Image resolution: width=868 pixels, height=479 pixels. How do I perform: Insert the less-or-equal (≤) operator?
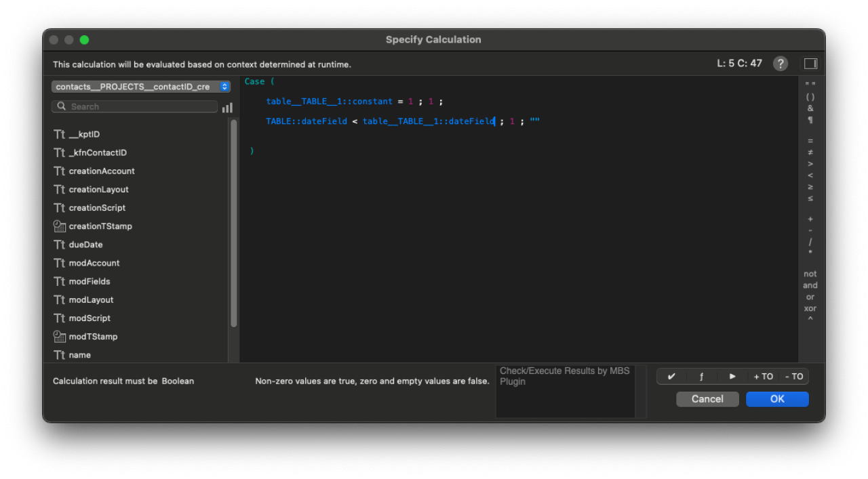(x=810, y=199)
